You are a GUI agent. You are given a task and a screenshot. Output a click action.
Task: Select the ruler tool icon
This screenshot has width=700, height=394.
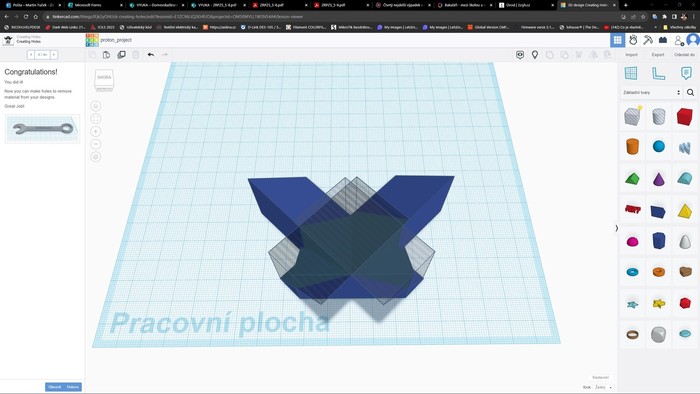pyautogui.click(x=658, y=73)
